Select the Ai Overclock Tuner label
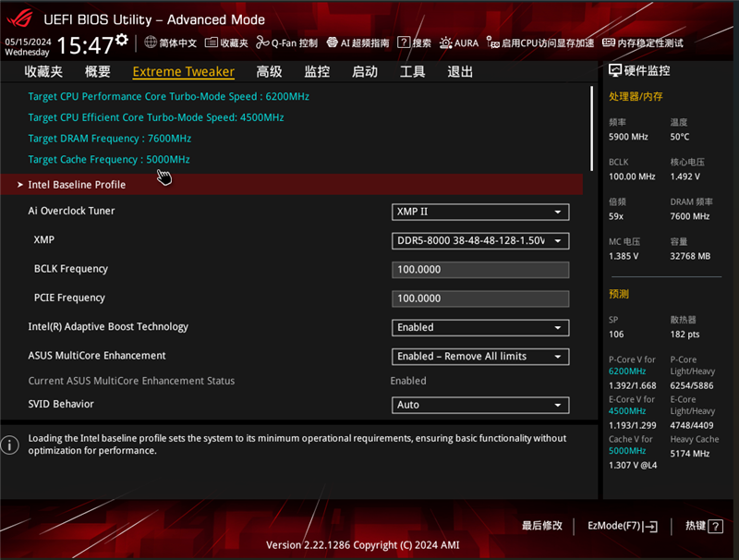 71,211
